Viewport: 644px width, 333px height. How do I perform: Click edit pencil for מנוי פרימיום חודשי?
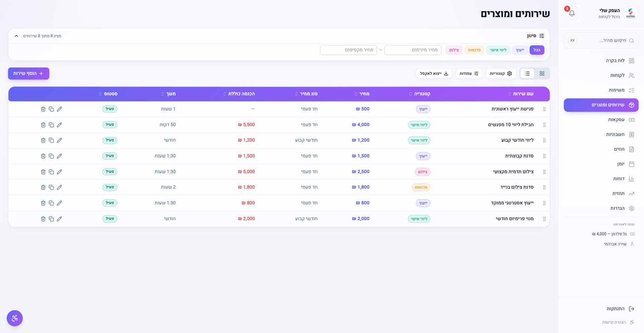pyautogui.click(x=59, y=219)
